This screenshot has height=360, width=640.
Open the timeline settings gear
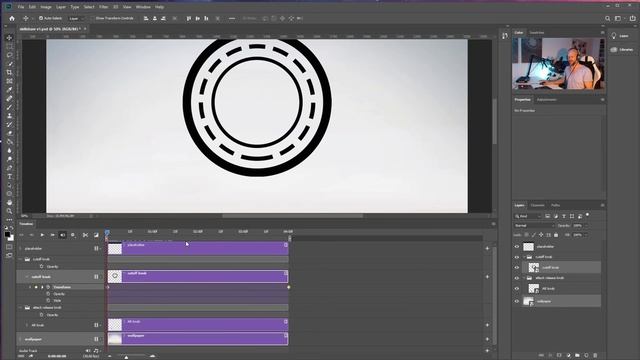(x=73, y=235)
